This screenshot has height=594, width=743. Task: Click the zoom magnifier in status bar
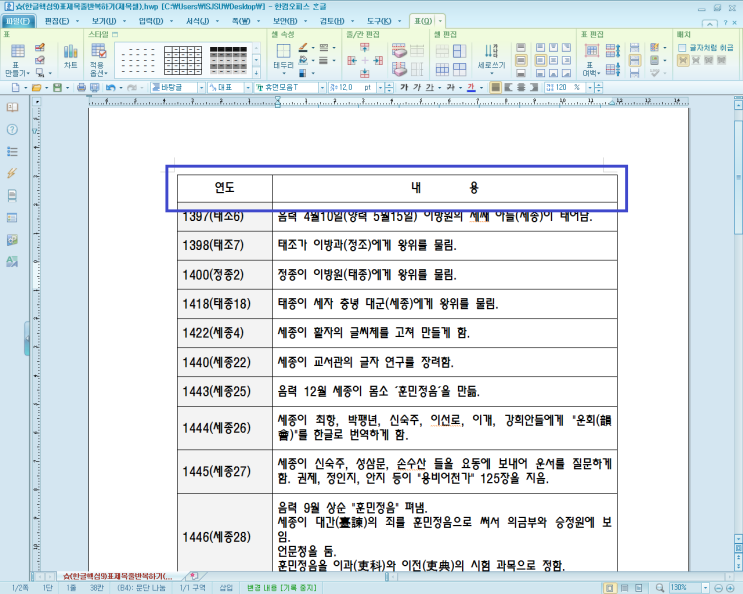click(660, 588)
